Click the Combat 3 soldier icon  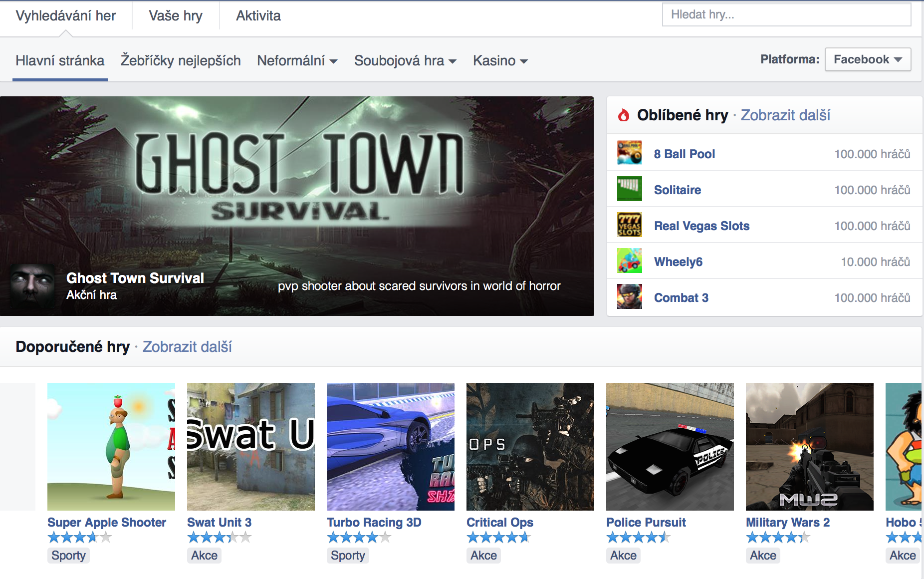pyautogui.click(x=629, y=296)
